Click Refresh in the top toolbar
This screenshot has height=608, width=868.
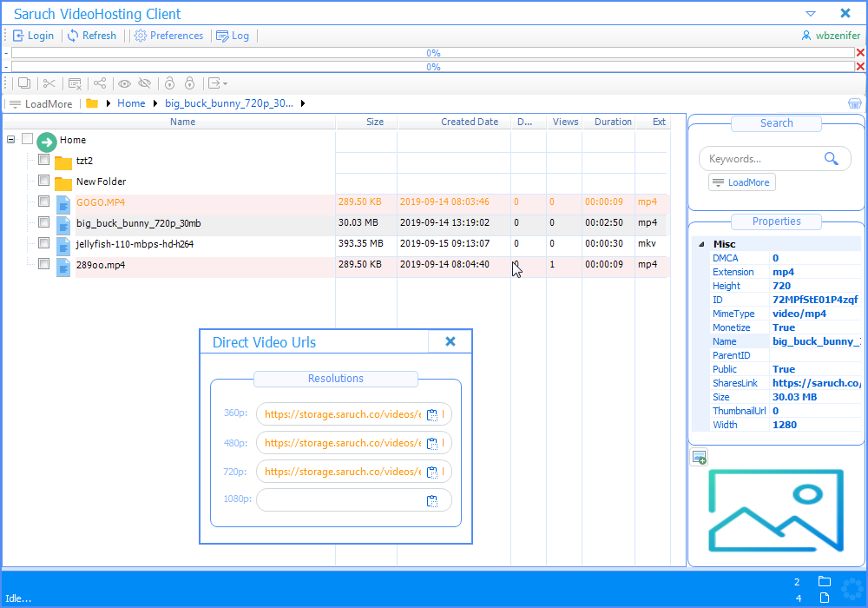point(92,36)
